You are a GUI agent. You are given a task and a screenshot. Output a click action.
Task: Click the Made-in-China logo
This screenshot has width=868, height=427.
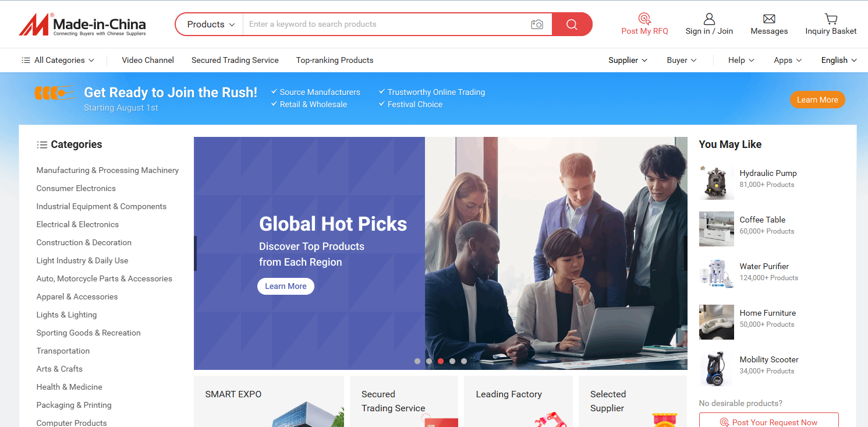click(82, 24)
